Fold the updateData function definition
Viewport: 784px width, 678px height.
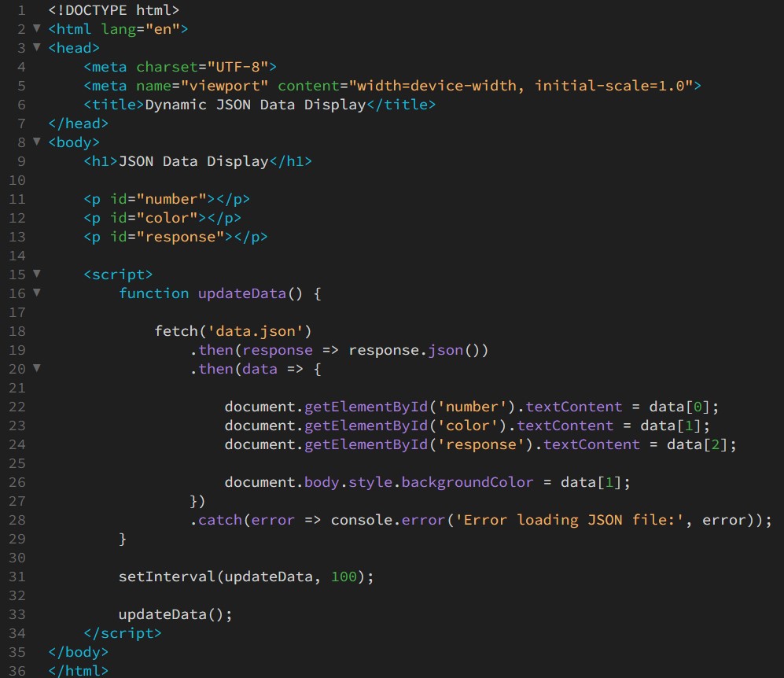point(36,293)
